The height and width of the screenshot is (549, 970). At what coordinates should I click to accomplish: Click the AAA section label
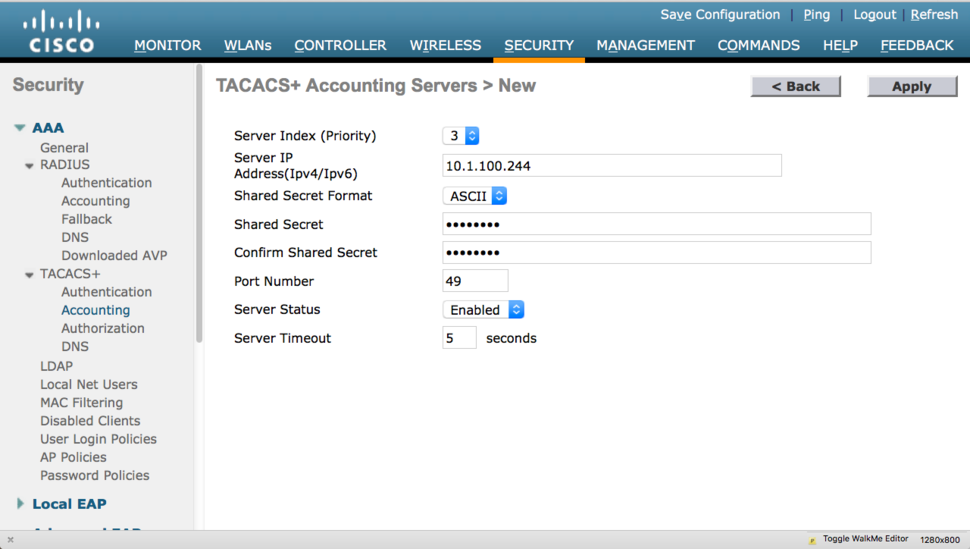(x=48, y=128)
